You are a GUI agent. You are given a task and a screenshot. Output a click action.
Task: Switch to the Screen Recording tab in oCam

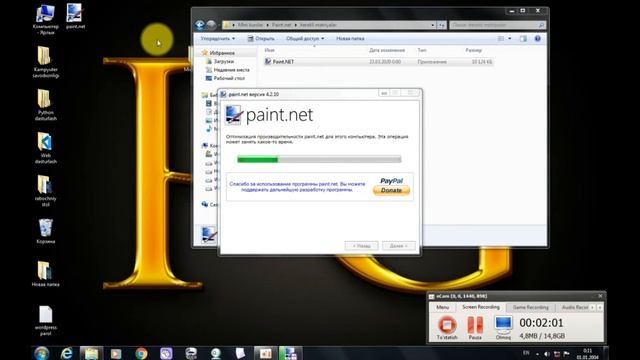[480, 307]
